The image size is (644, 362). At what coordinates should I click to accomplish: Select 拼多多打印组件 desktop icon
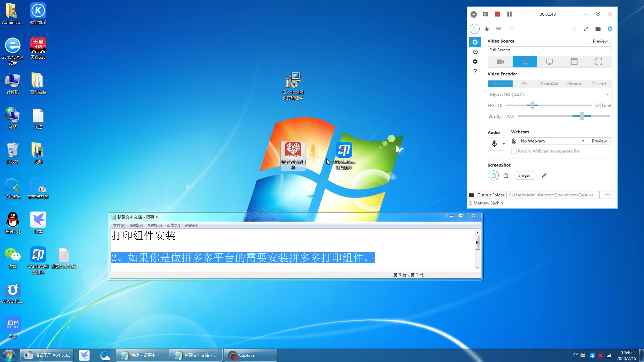pos(293,156)
